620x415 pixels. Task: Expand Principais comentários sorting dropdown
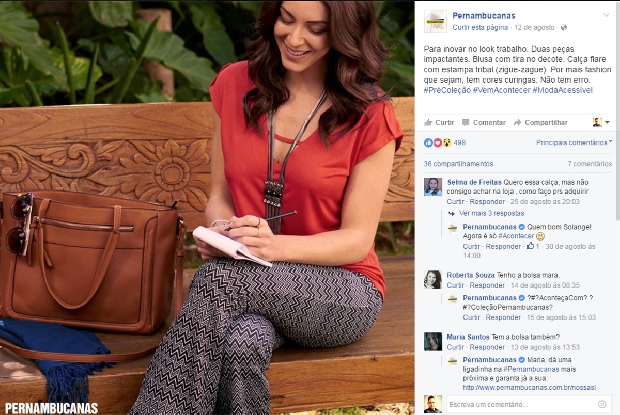(x=574, y=142)
